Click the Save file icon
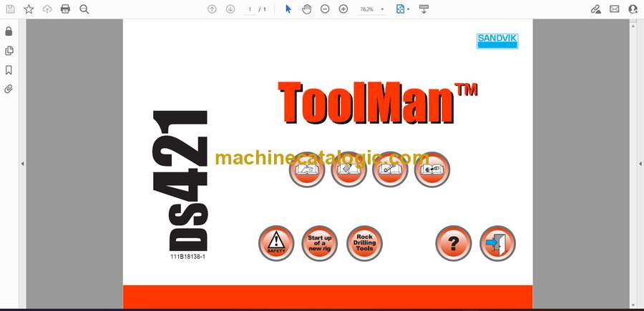This screenshot has width=644, height=311. (10, 9)
